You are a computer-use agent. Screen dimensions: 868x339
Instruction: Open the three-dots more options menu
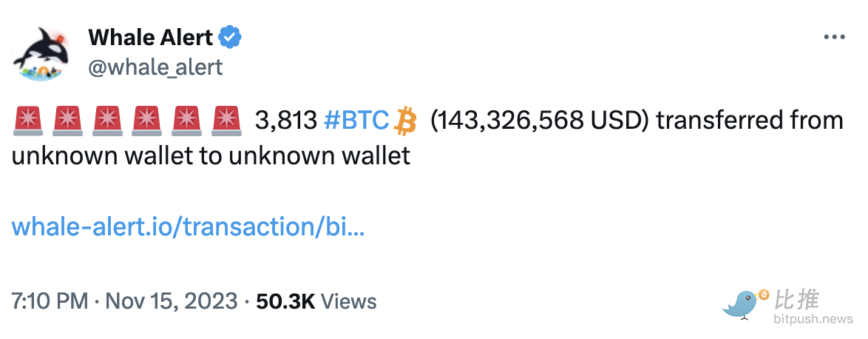[833, 37]
